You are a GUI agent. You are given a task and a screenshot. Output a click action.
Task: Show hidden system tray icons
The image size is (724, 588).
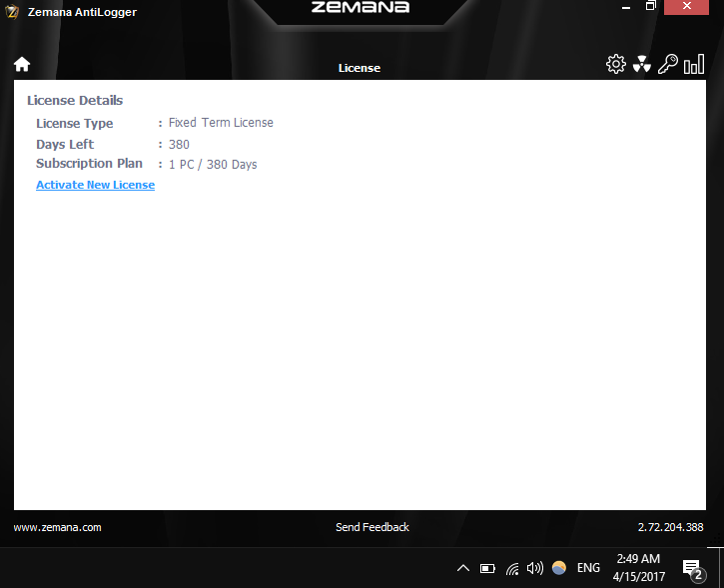[463, 568]
